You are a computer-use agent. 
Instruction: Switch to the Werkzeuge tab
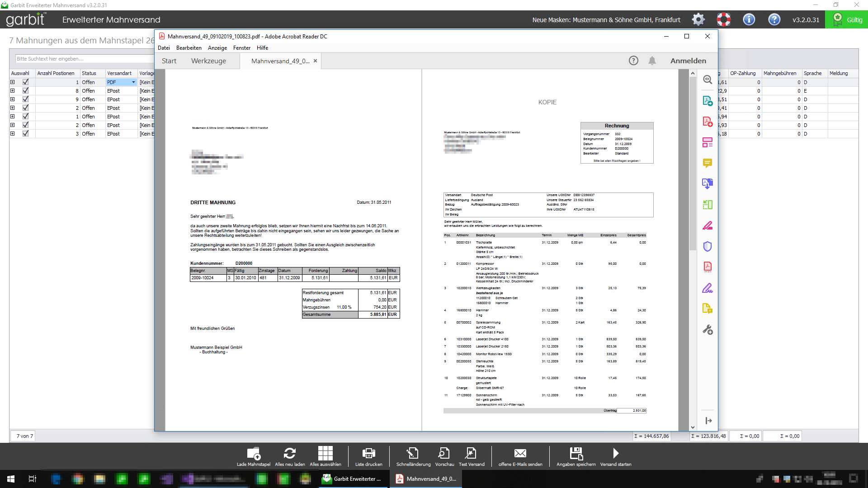208,61
